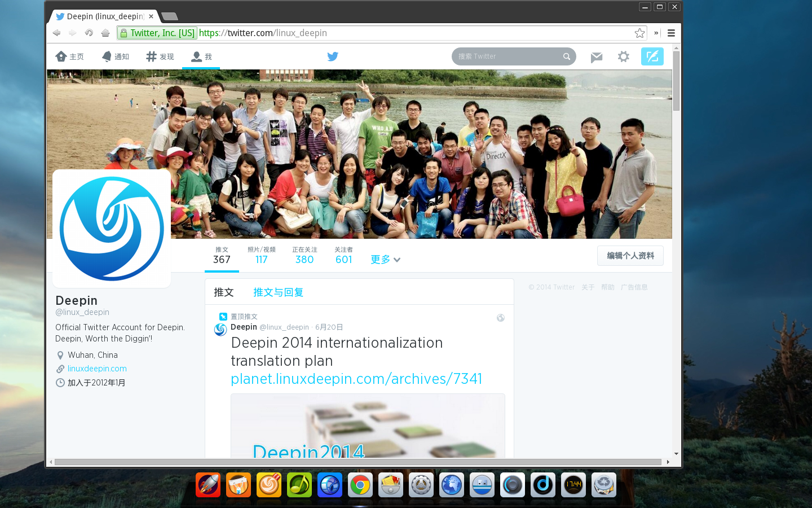Screen dimensions: 812x508
Task: Click the magnifier search icon
Action: click(x=567, y=56)
